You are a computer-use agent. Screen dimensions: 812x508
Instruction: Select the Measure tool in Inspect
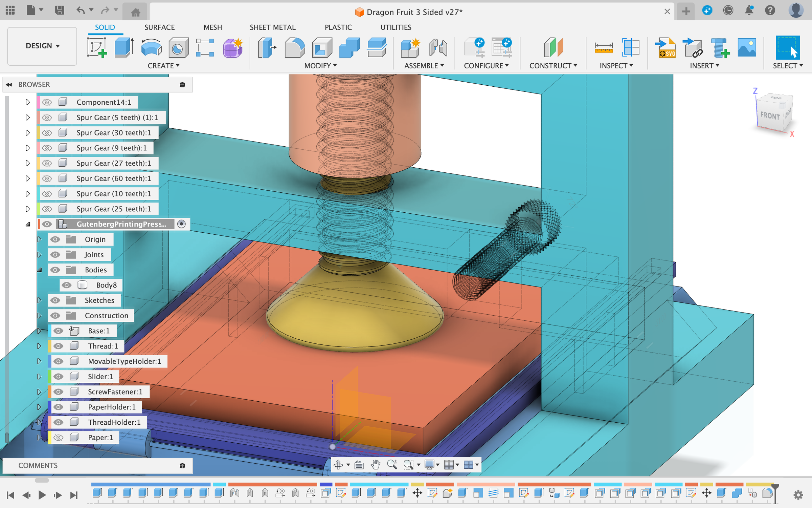click(603, 47)
